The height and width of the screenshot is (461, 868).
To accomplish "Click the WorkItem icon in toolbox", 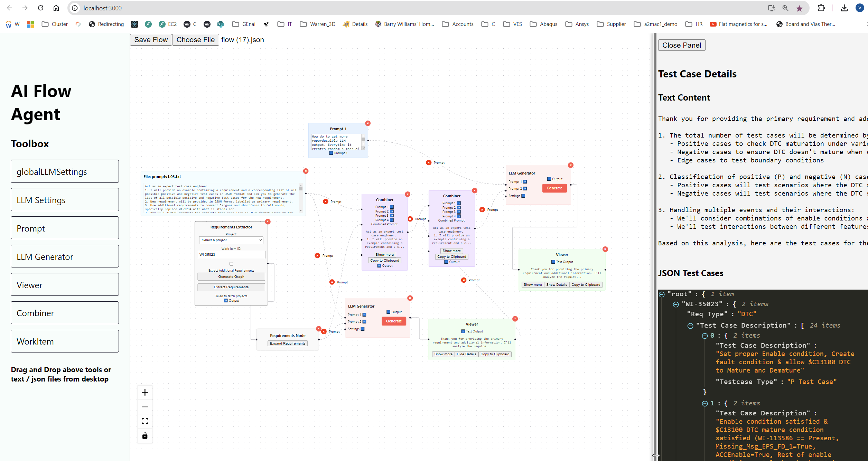I will pyautogui.click(x=64, y=341).
